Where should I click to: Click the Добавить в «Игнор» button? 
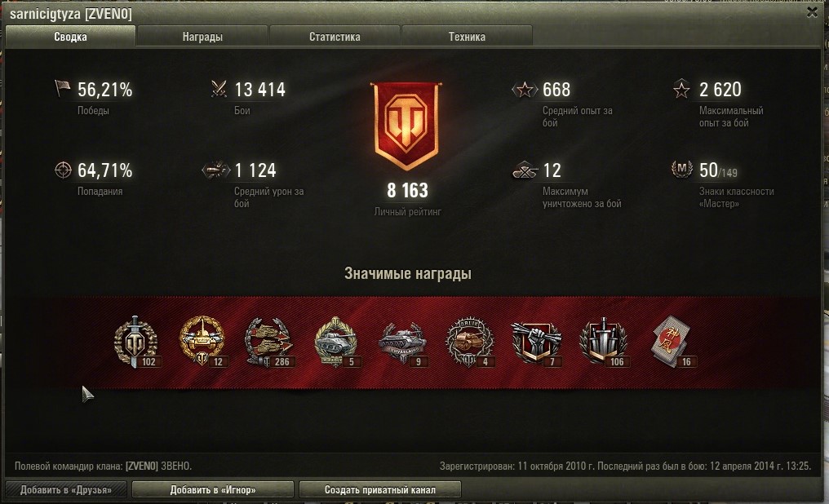click(x=212, y=490)
